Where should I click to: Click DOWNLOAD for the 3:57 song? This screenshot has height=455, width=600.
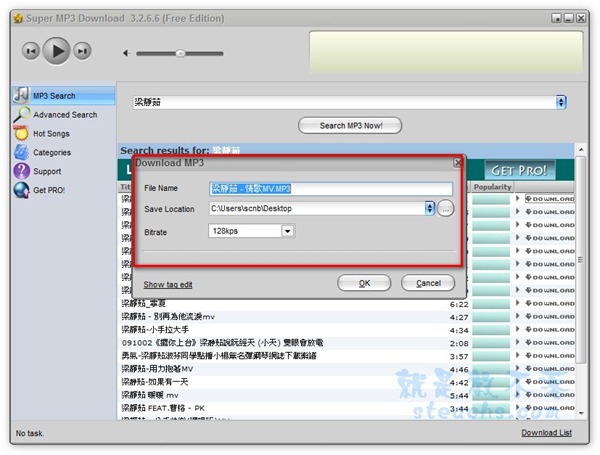(549, 356)
